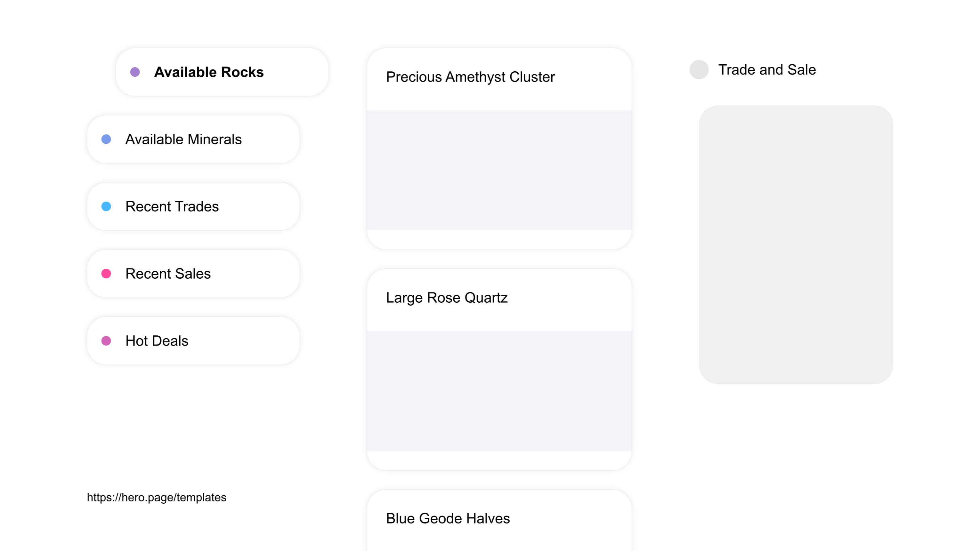Click the Large Rose Quartz title
Viewport: 980px width, 551px height.
point(447,298)
